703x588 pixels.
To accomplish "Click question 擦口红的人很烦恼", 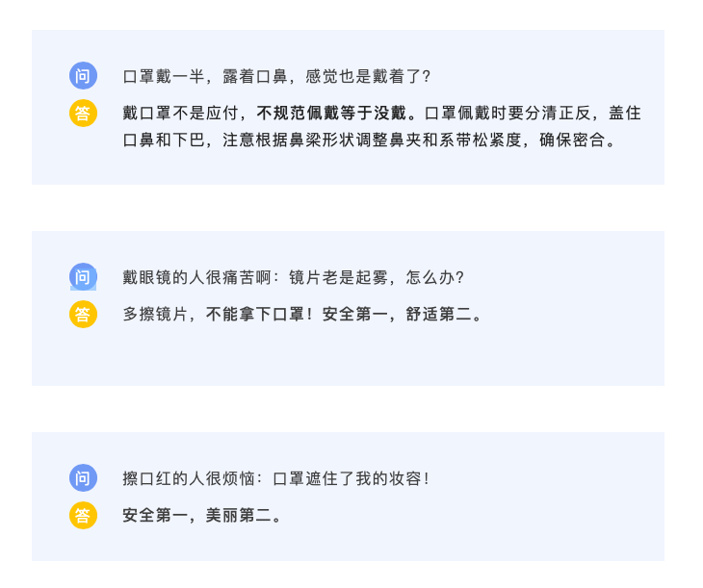I will tap(189, 478).
